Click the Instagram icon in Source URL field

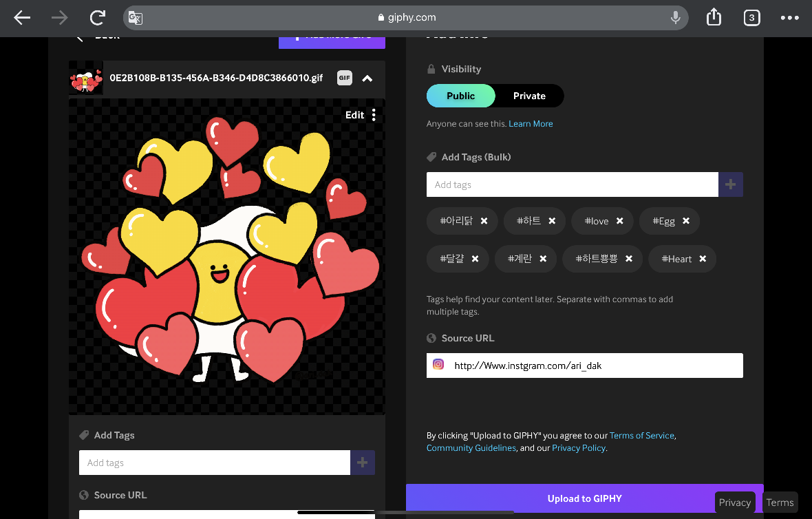coord(438,365)
